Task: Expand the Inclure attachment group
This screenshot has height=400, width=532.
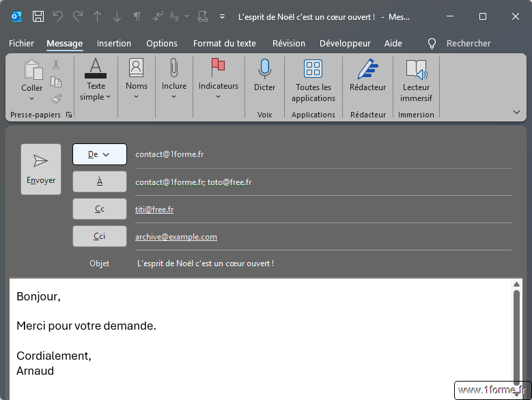Action: 173,79
